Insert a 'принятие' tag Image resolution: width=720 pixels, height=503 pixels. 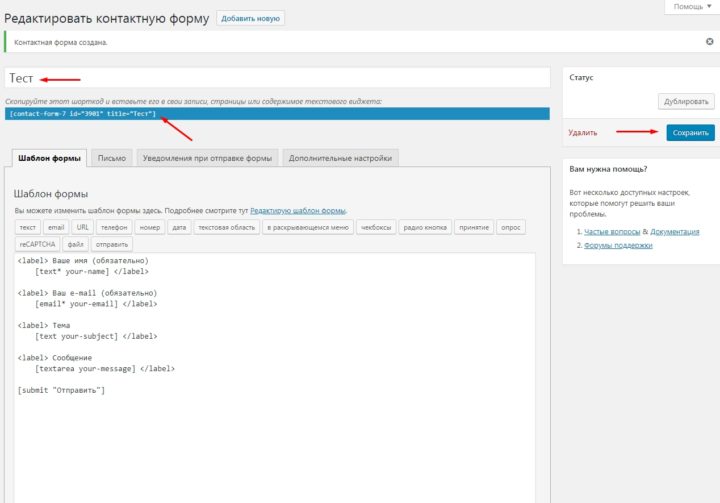pyautogui.click(x=474, y=227)
